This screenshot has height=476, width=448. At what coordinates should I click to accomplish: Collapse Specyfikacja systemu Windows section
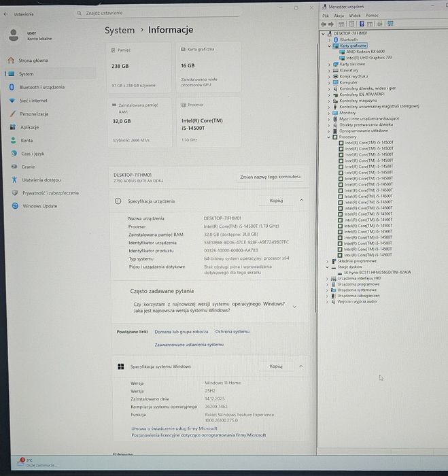click(x=300, y=367)
